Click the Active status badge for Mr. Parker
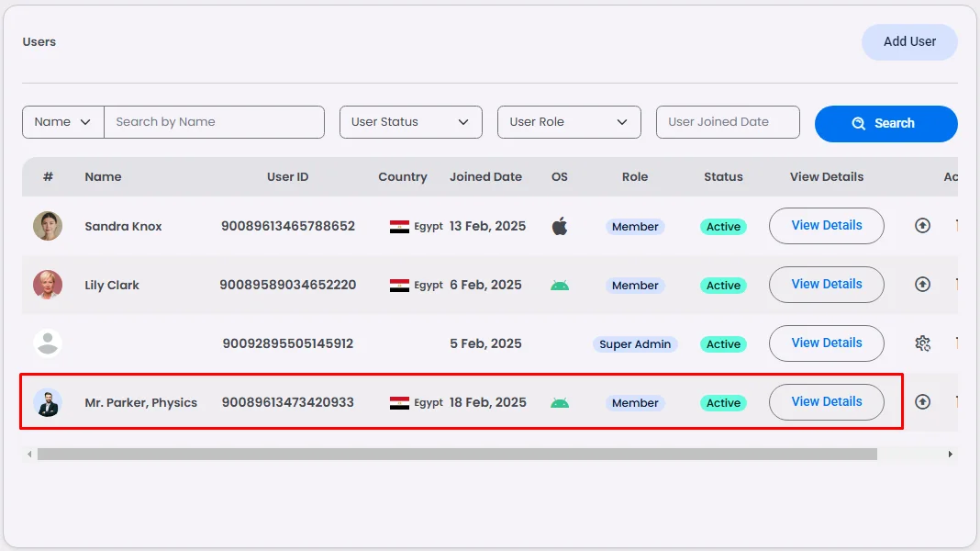The height and width of the screenshot is (551, 980). click(723, 403)
